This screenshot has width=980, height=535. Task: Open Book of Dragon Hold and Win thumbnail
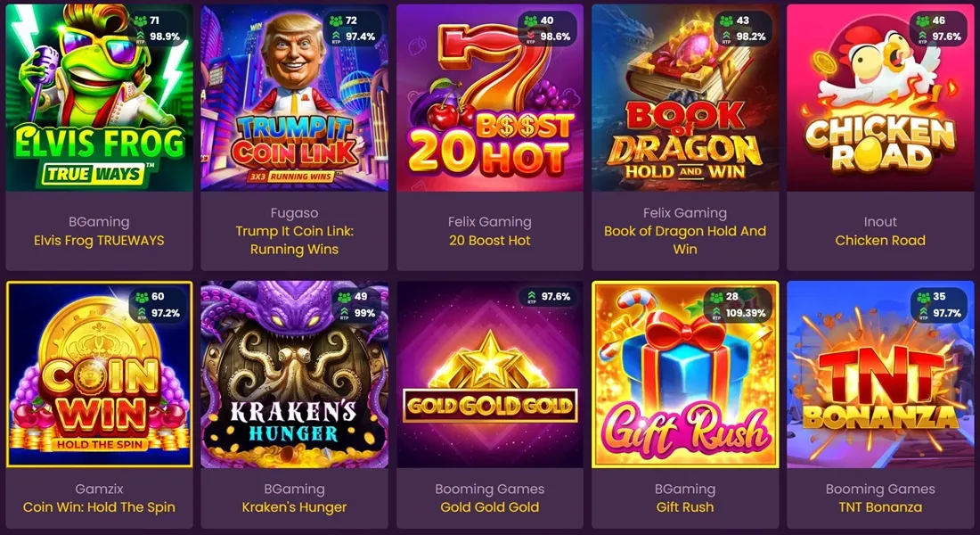pyautogui.click(x=685, y=97)
